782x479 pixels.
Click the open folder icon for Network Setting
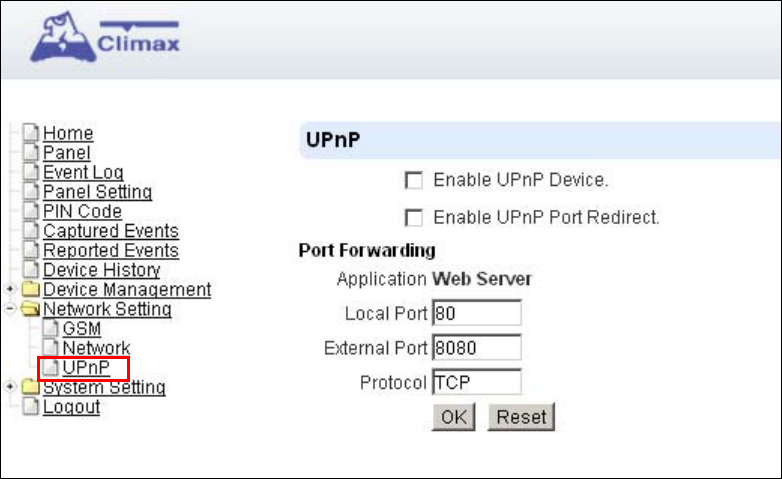tap(30, 309)
